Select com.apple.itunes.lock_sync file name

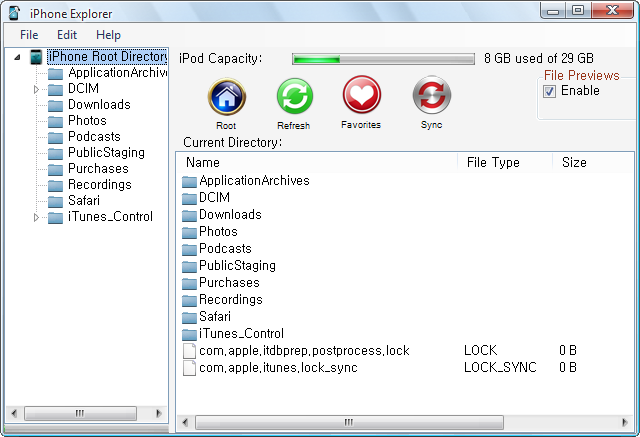pyautogui.click(x=278, y=368)
